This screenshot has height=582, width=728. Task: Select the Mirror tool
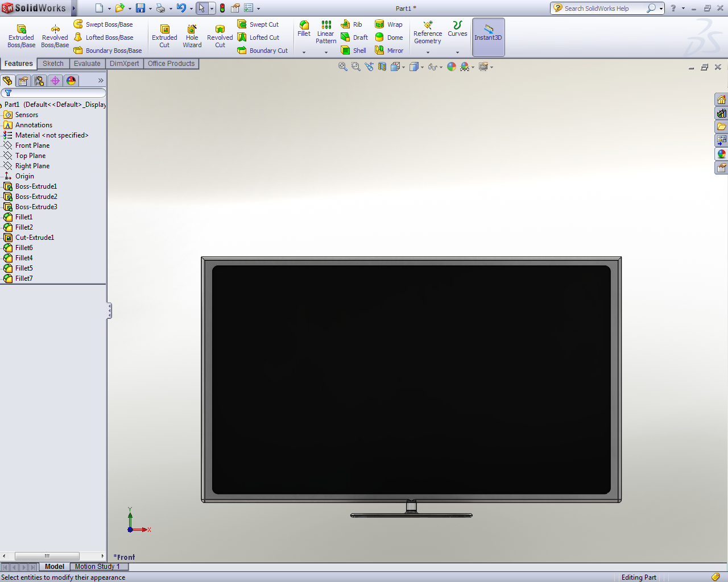coord(389,51)
